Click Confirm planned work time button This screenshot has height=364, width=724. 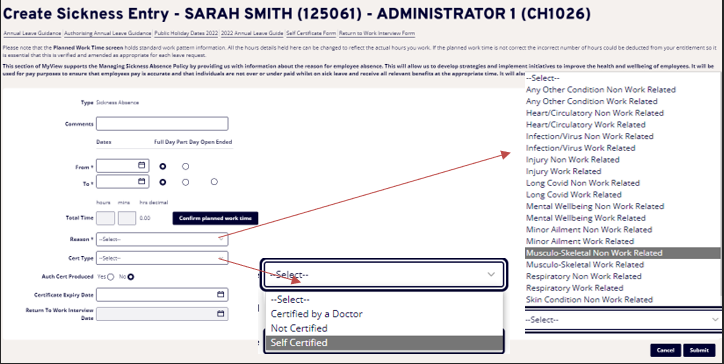coord(216,218)
